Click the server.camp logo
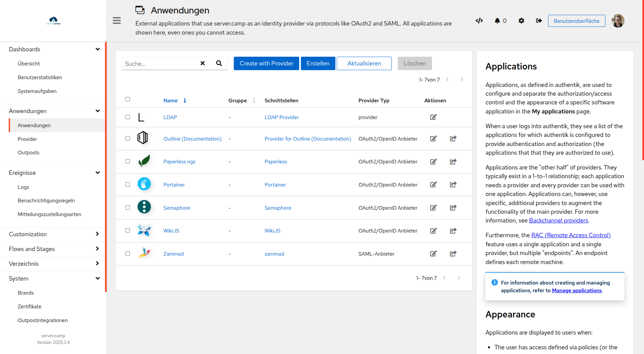644x354 pixels. 53,21
